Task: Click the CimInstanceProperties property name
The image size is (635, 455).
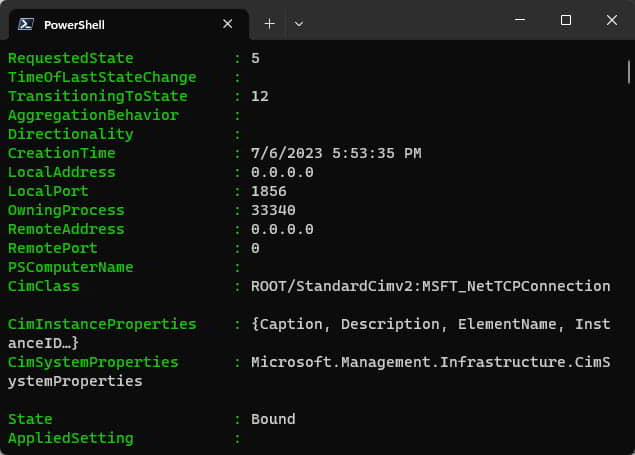Action: [102, 324]
